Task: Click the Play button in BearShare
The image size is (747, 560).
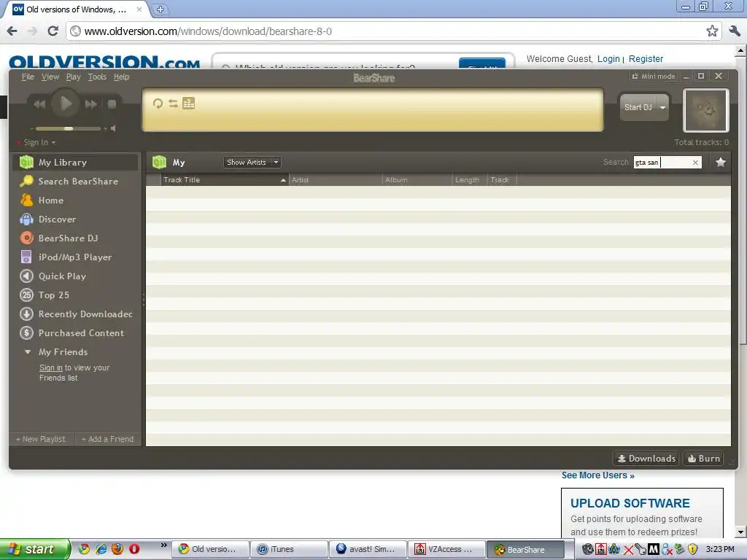Action: [x=65, y=103]
